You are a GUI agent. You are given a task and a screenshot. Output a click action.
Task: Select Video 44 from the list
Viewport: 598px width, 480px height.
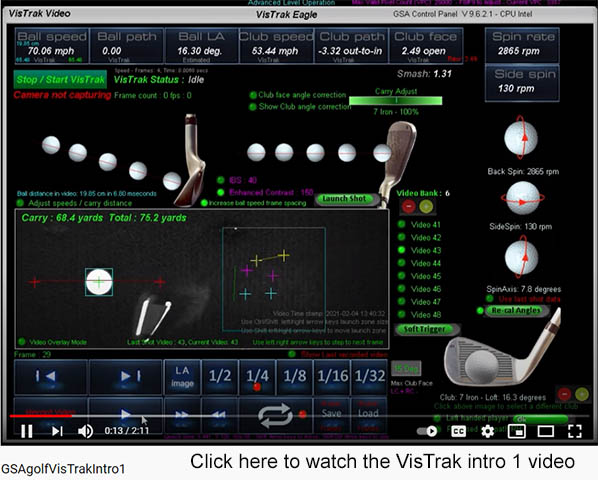pos(419,263)
